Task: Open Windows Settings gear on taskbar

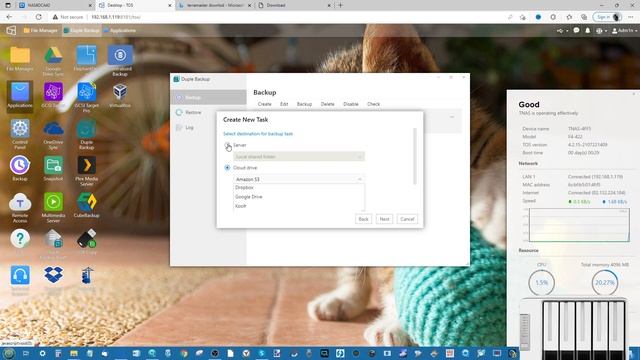Action: 42,353
